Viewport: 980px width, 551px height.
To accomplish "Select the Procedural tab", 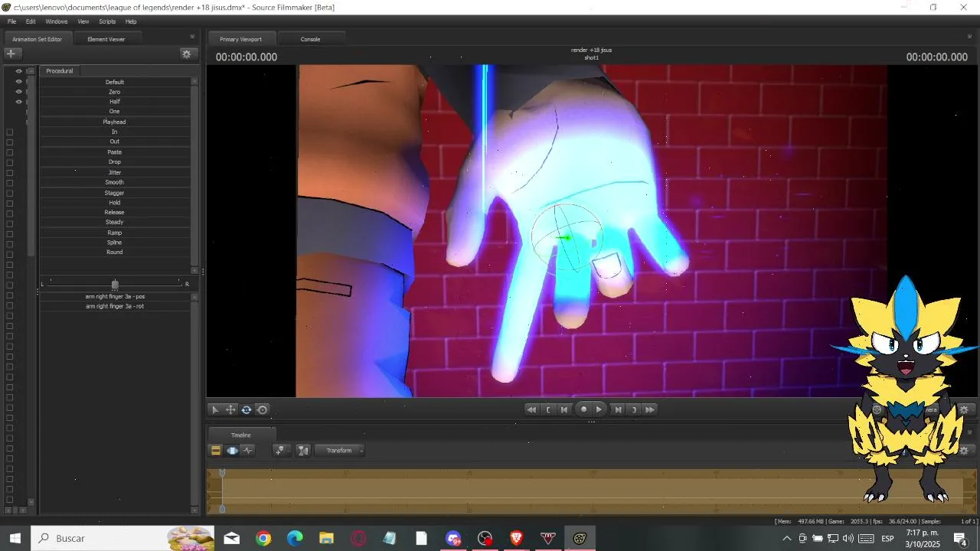I will coord(60,71).
